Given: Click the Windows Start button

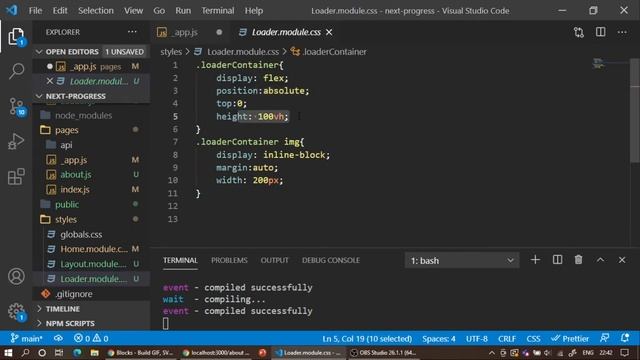Looking at the screenshot, I should pyautogui.click(x=8, y=353).
